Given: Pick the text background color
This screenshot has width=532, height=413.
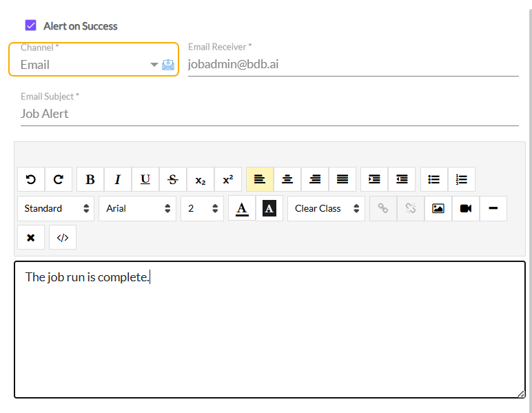Looking at the screenshot, I should coord(269,208).
